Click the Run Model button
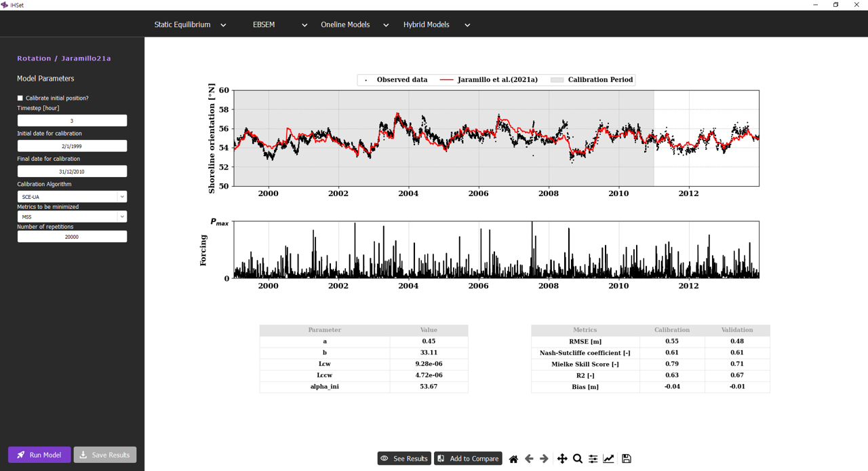This screenshot has width=868, height=471. click(39, 455)
